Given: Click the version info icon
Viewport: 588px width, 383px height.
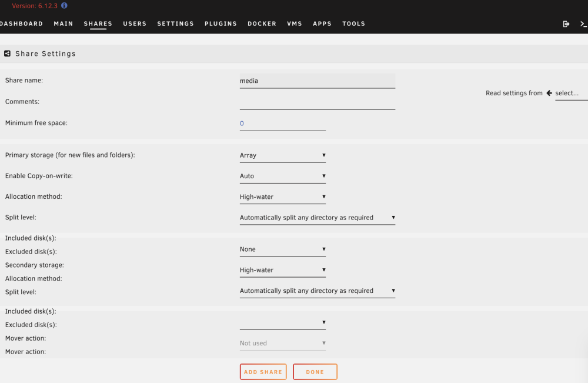Looking at the screenshot, I should click(64, 6).
